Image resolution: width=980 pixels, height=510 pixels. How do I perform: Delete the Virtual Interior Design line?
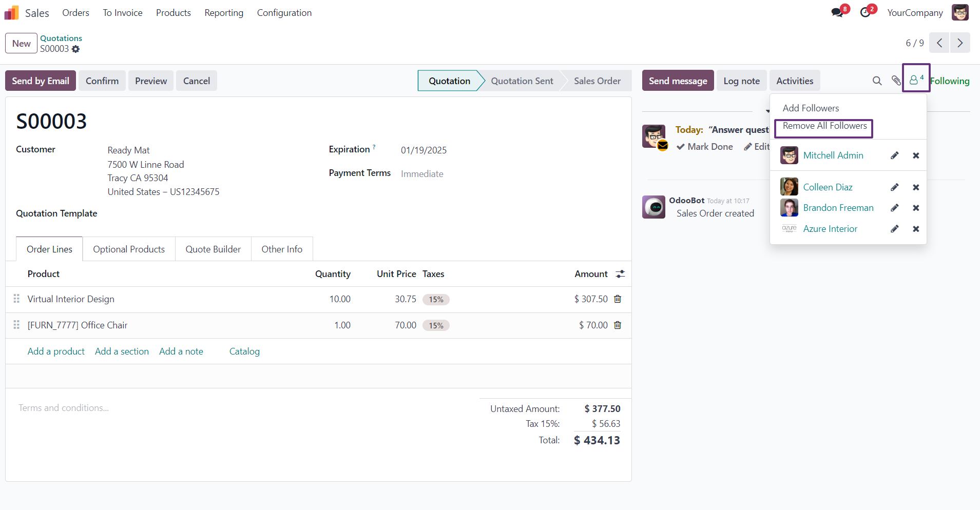coord(618,299)
